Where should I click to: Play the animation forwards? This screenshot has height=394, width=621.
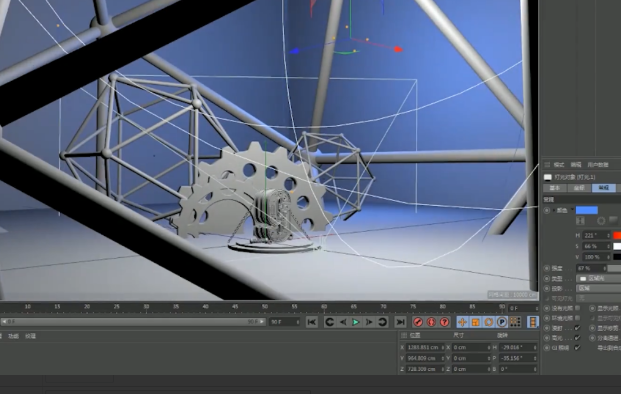tap(356, 322)
